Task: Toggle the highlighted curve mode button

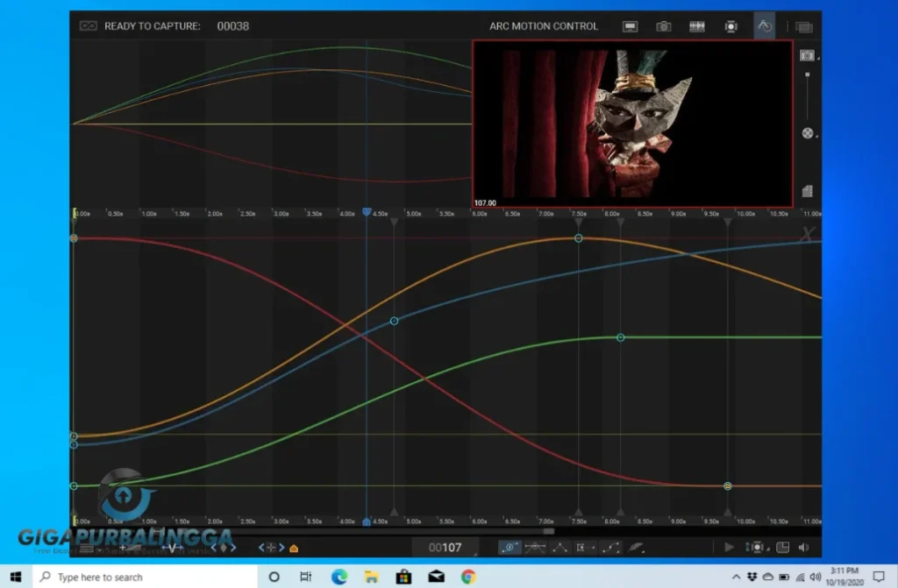Action: [x=510, y=548]
